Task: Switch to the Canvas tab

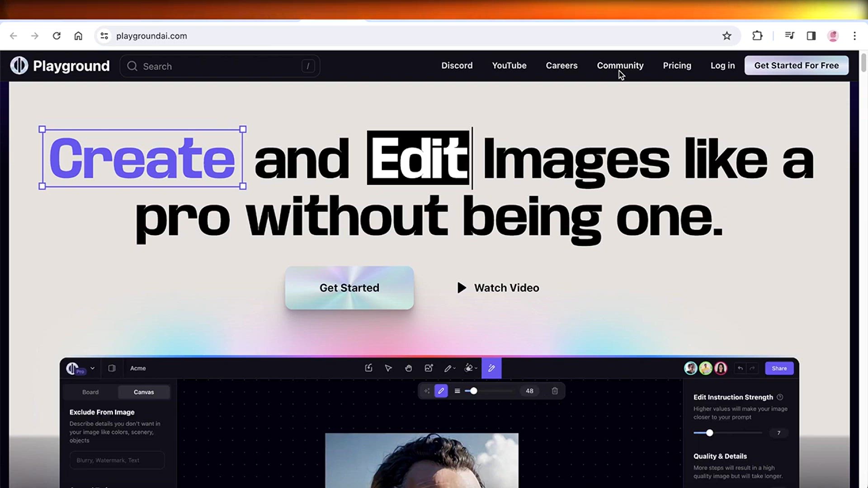Action: tap(144, 392)
